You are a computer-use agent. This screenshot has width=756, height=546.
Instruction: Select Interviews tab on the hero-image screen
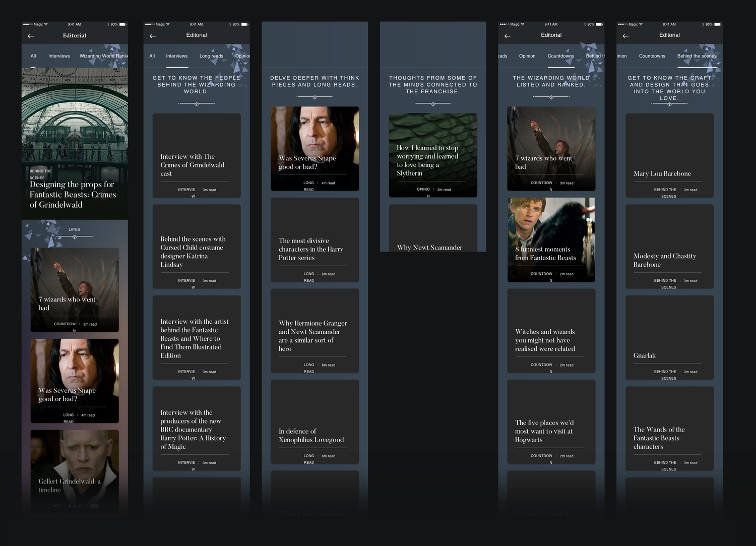click(x=59, y=56)
